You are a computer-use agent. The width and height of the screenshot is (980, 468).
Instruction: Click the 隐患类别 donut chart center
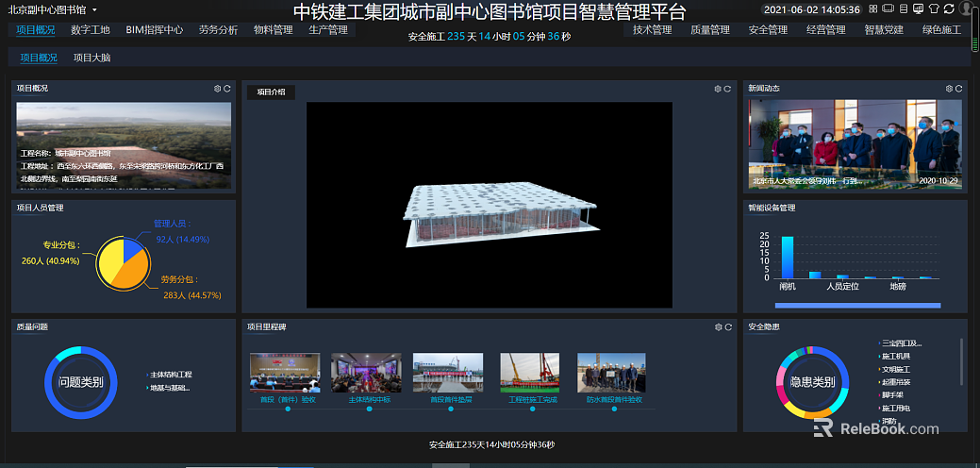pos(812,382)
